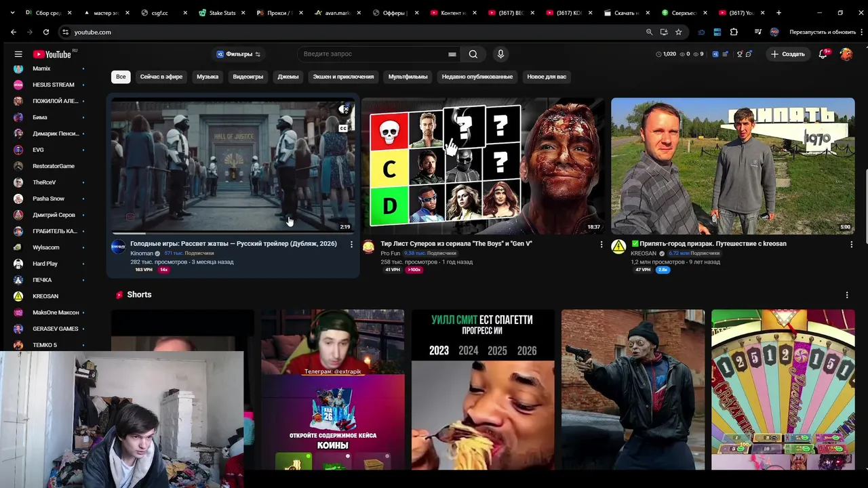
Task: Toggle captions on the Hunger Games preview
Action: point(343,128)
